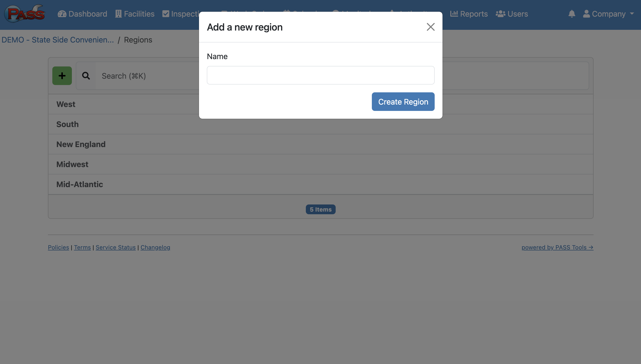Focus the region Name input field
The height and width of the screenshot is (364, 641).
pos(320,75)
